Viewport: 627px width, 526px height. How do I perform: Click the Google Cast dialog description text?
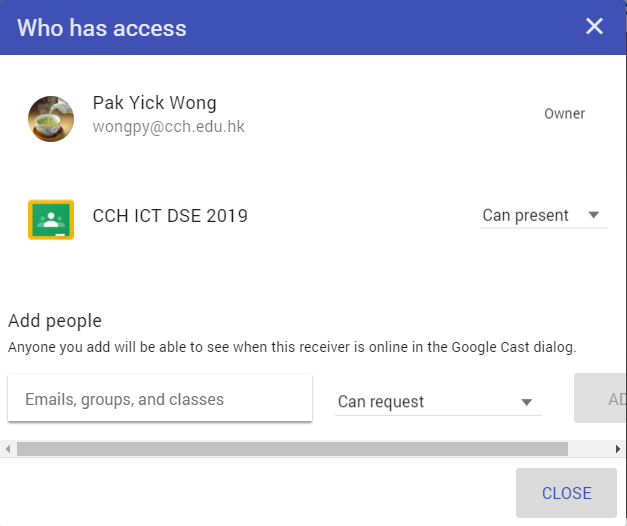click(x=292, y=347)
